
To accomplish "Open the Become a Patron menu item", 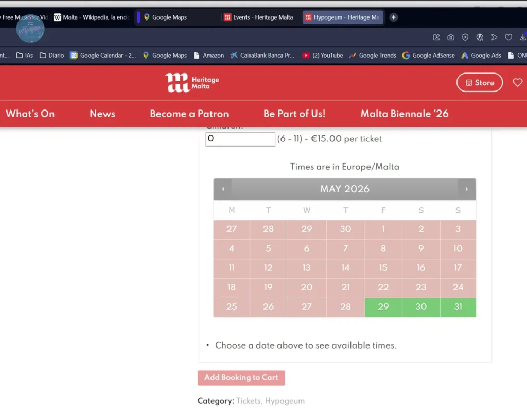I will 189,114.
